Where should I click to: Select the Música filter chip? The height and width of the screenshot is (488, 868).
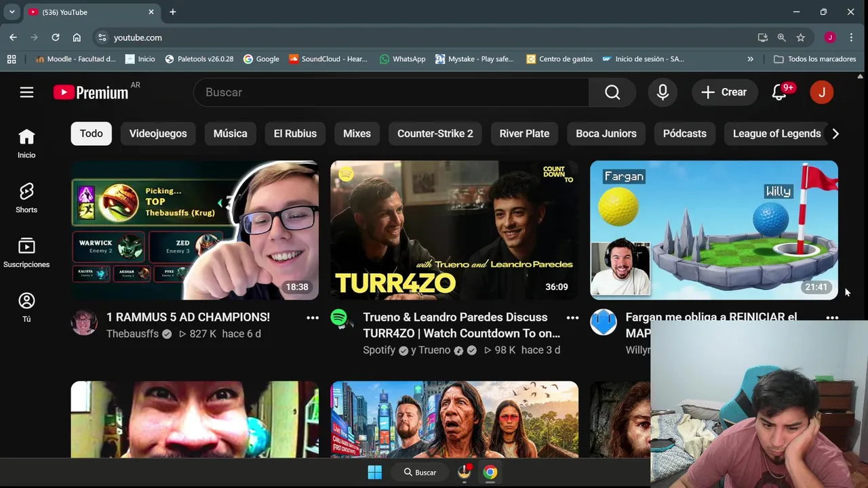231,134
